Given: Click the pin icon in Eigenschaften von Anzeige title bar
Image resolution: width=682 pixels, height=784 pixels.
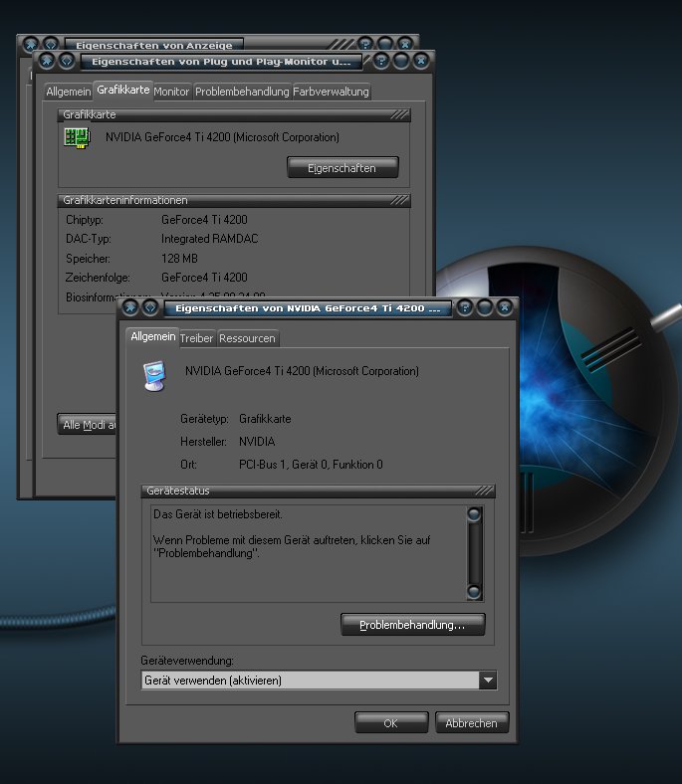Looking at the screenshot, I should coord(31,44).
